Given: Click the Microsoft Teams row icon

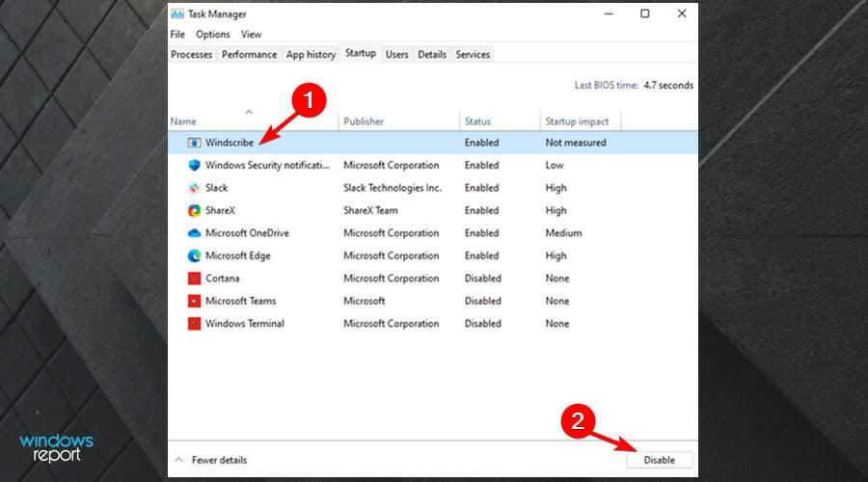Looking at the screenshot, I should coord(194,301).
